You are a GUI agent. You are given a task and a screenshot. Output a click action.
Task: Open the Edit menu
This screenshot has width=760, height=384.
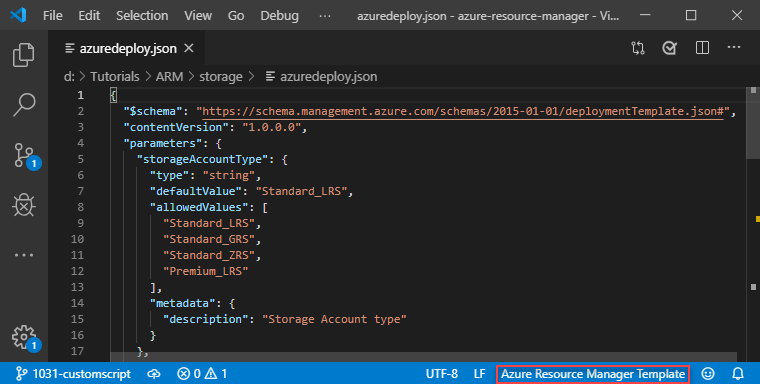(x=89, y=16)
